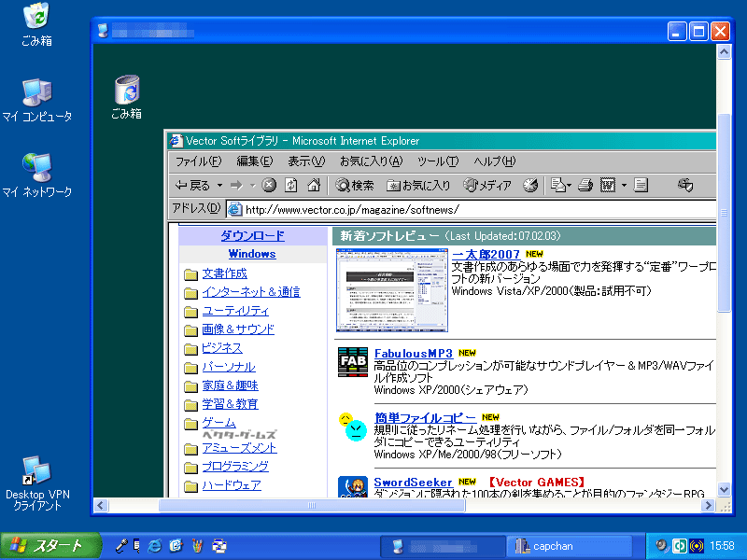Click the 一太郎2007 screenshot thumbnail
The image size is (747, 560).
click(x=392, y=290)
